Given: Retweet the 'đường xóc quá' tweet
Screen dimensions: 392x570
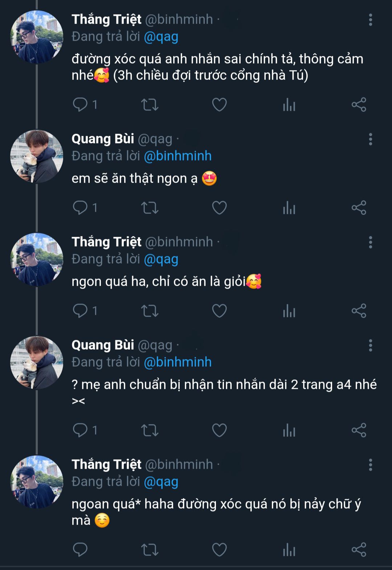Looking at the screenshot, I should pos(150,105).
